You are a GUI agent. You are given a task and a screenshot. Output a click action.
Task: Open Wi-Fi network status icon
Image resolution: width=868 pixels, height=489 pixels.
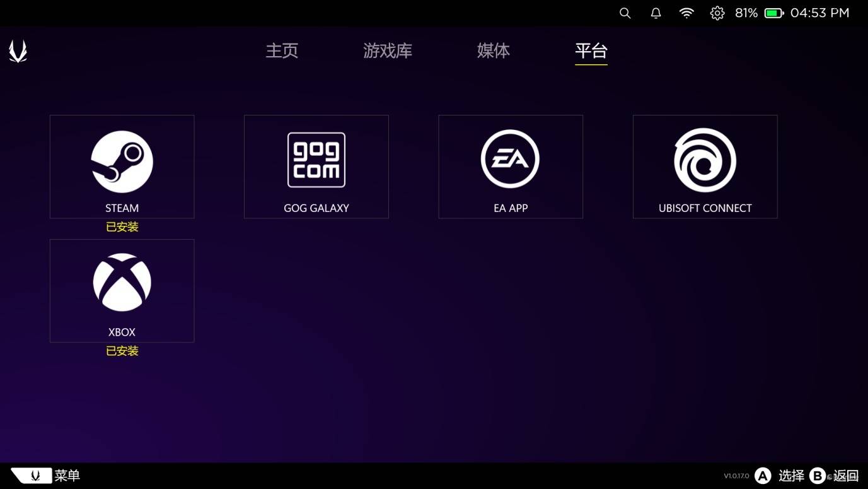pos(686,13)
